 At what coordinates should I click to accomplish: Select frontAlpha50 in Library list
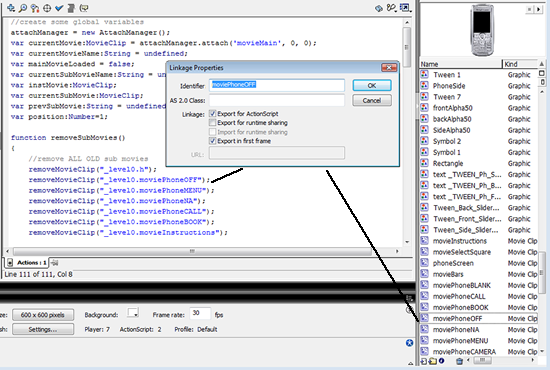point(479,108)
